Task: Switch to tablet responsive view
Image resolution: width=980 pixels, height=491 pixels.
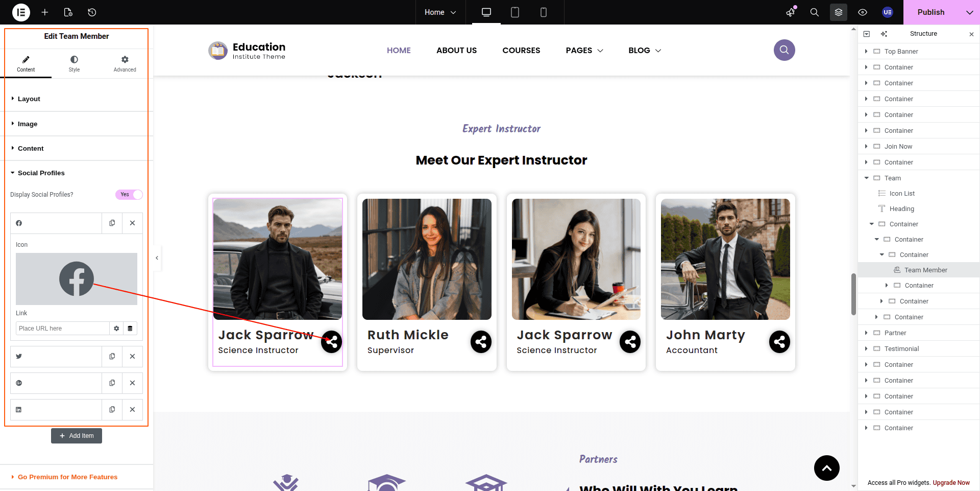Action: (x=514, y=12)
